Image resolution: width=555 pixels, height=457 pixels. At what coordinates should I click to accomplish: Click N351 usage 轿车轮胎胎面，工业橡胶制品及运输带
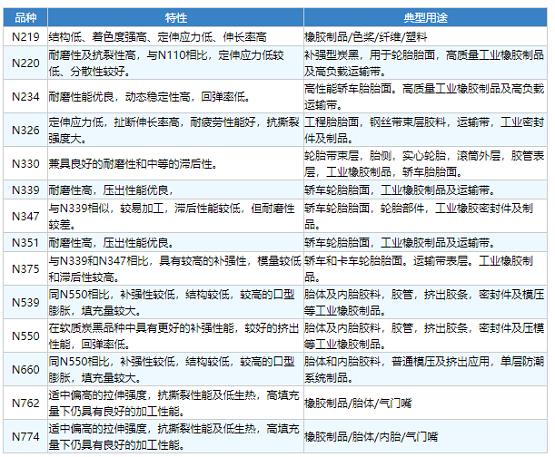click(x=399, y=242)
